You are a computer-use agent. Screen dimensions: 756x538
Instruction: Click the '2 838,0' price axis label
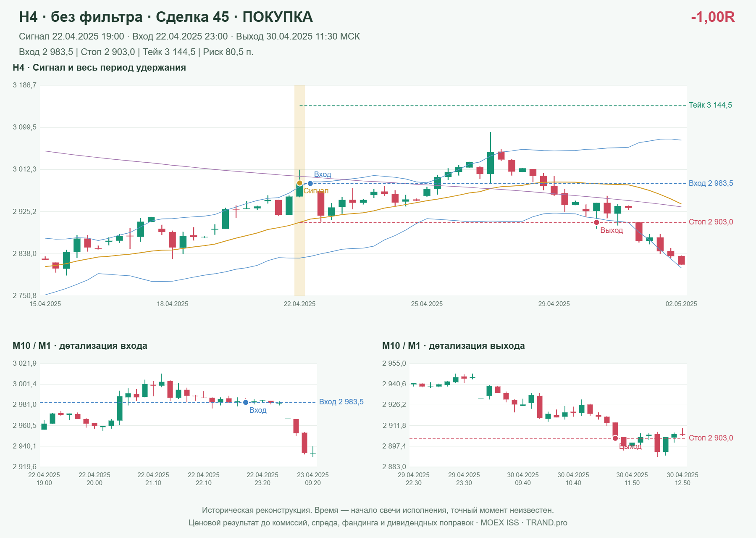(x=24, y=253)
